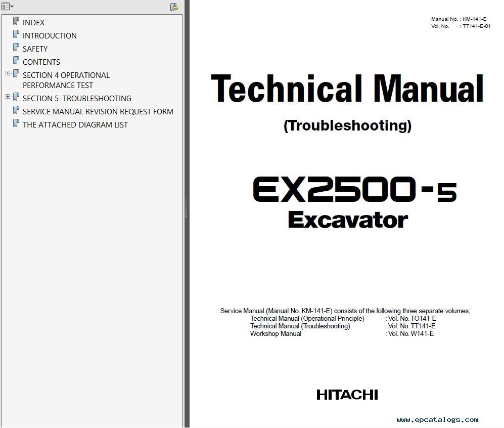Image resolution: width=504 pixels, height=428 pixels.
Task: Click the Workshop Manual line
Action: (x=276, y=333)
